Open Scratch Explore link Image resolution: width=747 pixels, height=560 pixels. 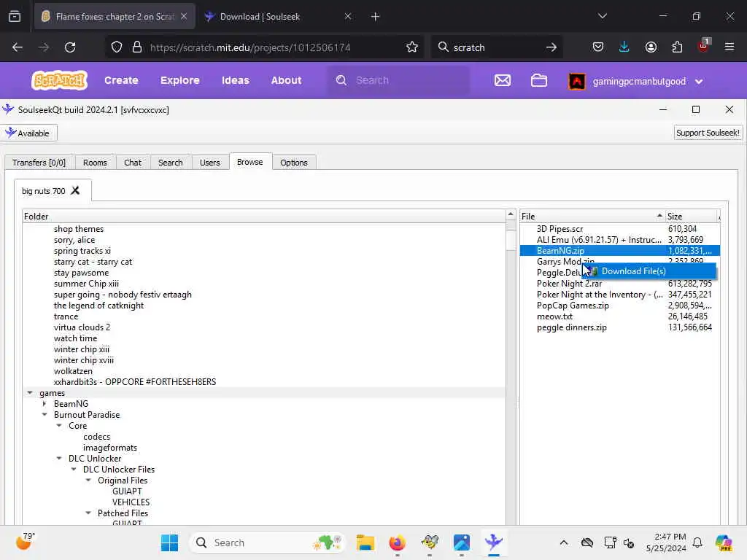(179, 80)
